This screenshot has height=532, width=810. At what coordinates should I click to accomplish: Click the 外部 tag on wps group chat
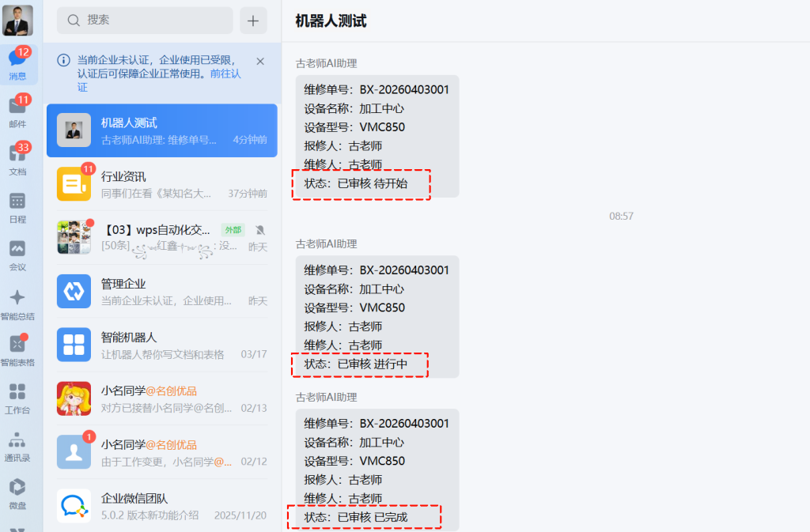[x=233, y=230]
